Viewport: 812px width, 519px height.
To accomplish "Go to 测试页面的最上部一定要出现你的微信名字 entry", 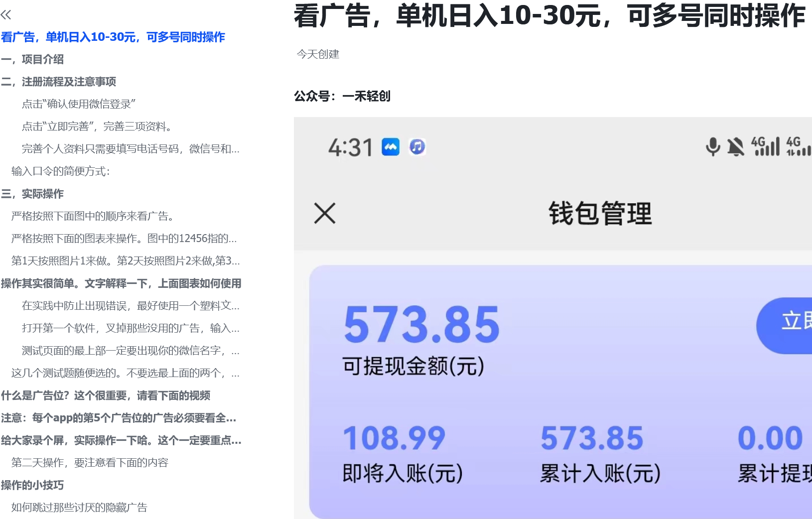I will tap(131, 351).
